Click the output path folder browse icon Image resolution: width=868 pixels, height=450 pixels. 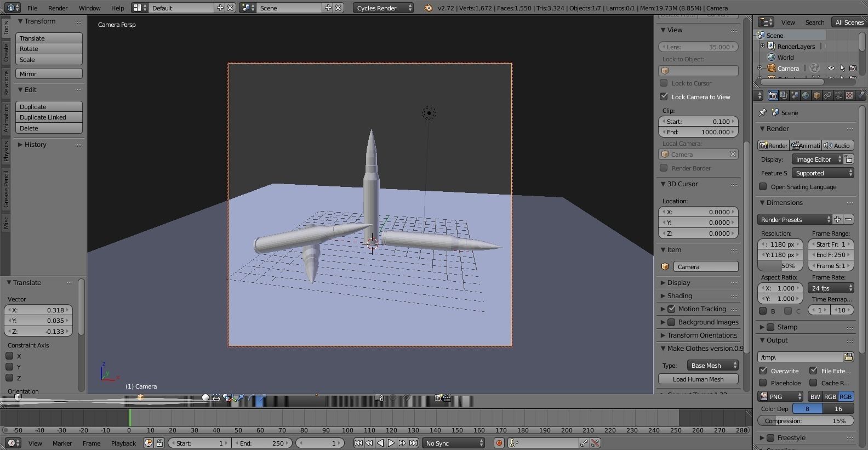(848, 357)
